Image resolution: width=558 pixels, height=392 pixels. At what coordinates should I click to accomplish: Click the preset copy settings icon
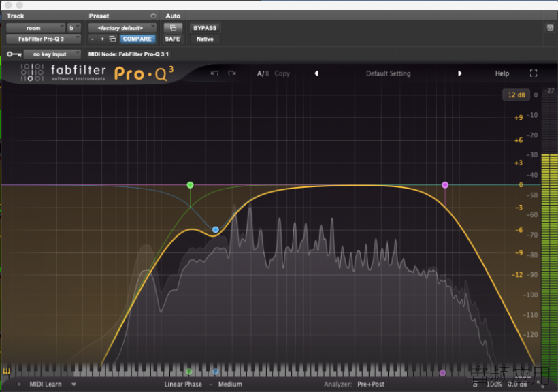112,39
